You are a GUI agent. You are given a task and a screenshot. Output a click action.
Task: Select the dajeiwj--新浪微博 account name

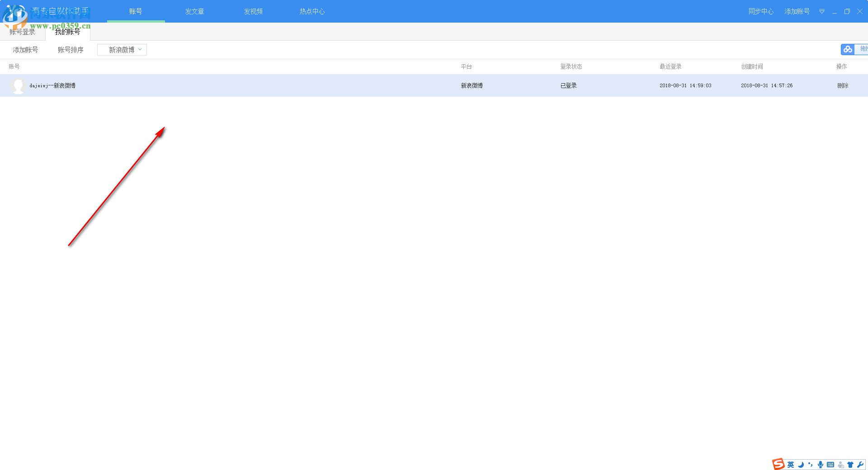(52, 85)
